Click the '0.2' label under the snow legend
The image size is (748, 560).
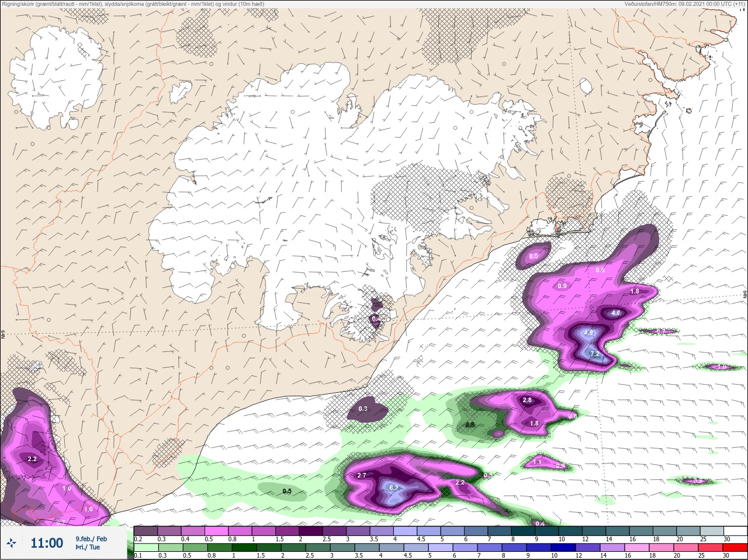click(x=138, y=539)
